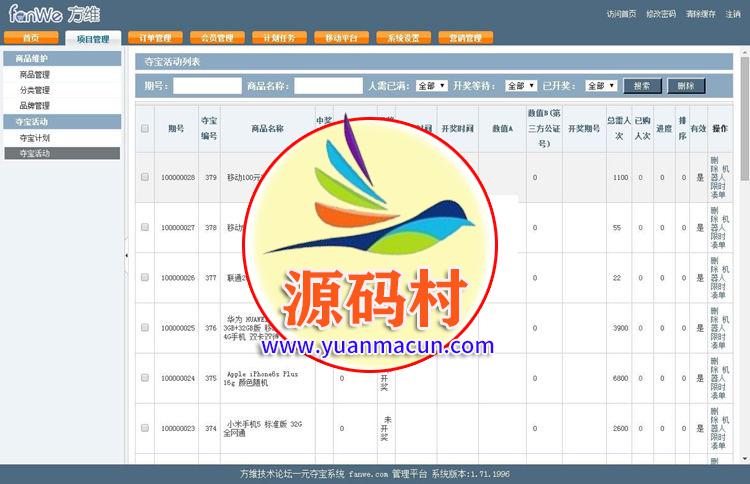Viewport: 750px width, 484px height.
Task: Check the box for row 100000028
Action: [x=145, y=177]
